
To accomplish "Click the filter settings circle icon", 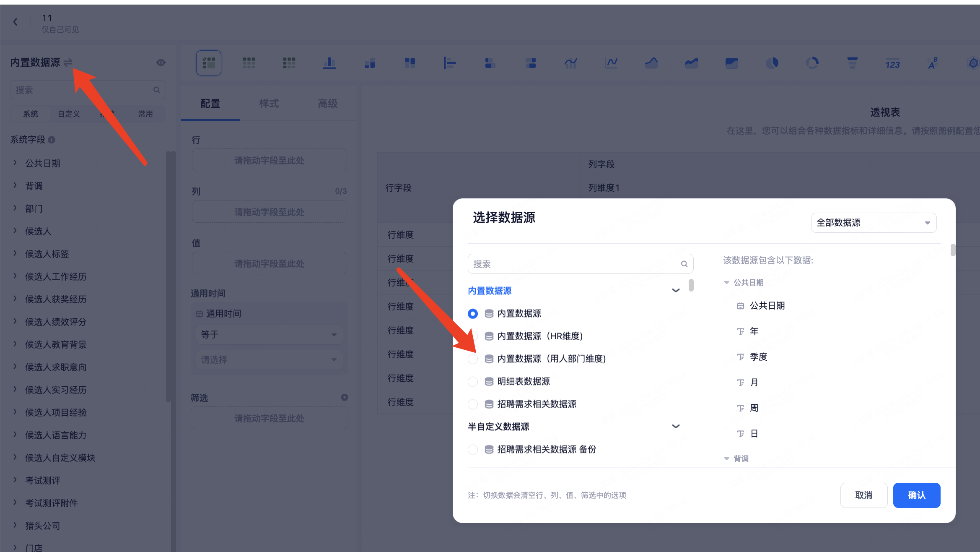I will (x=345, y=397).
